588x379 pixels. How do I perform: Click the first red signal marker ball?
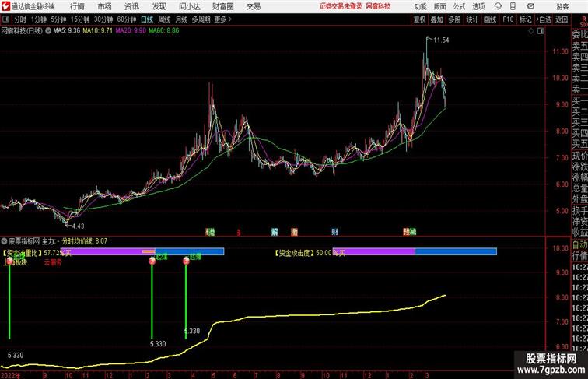click(10, 260)
